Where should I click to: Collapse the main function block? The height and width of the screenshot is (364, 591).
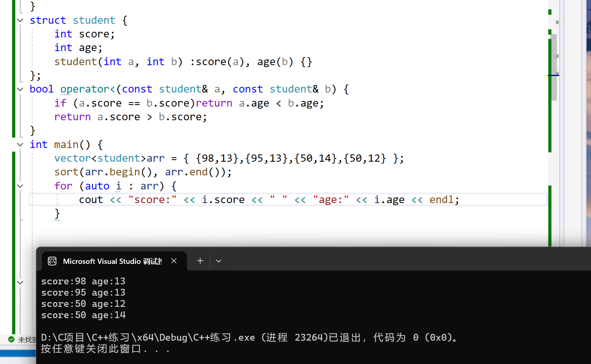[20, 144]
